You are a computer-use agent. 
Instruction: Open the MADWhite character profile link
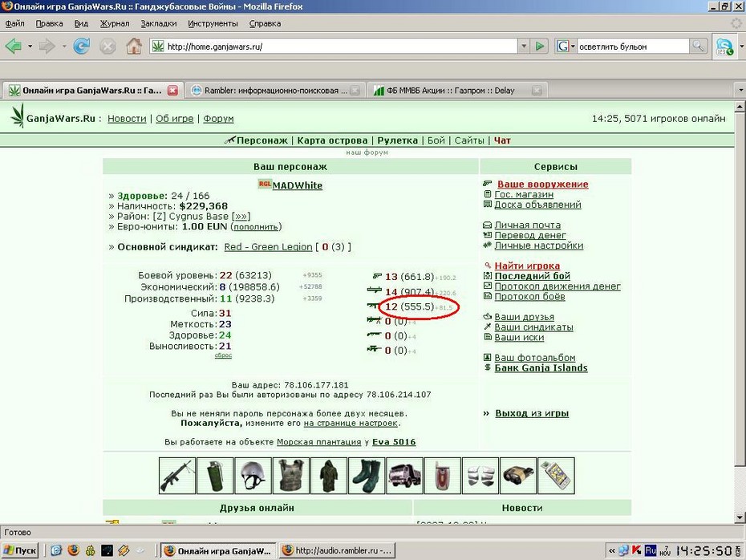coord(298,185)
